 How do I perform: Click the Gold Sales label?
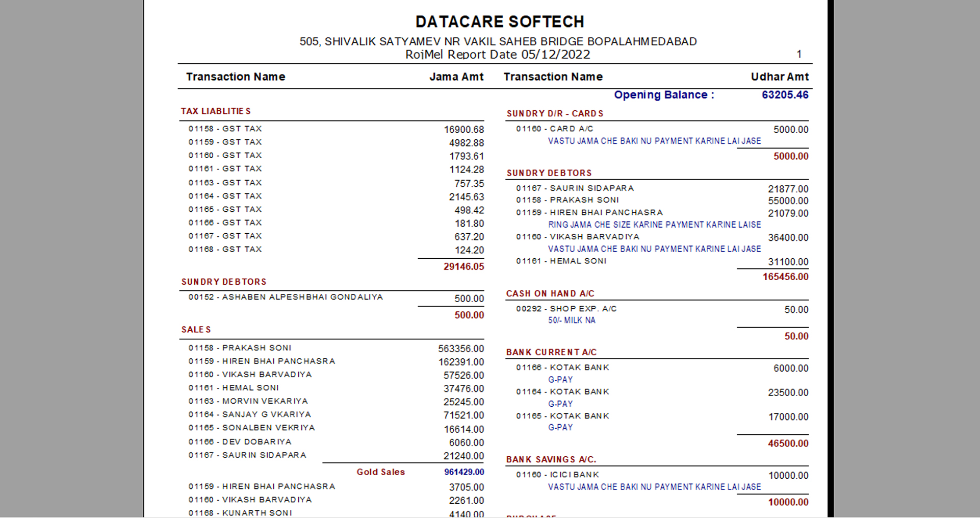click(381, 472)
